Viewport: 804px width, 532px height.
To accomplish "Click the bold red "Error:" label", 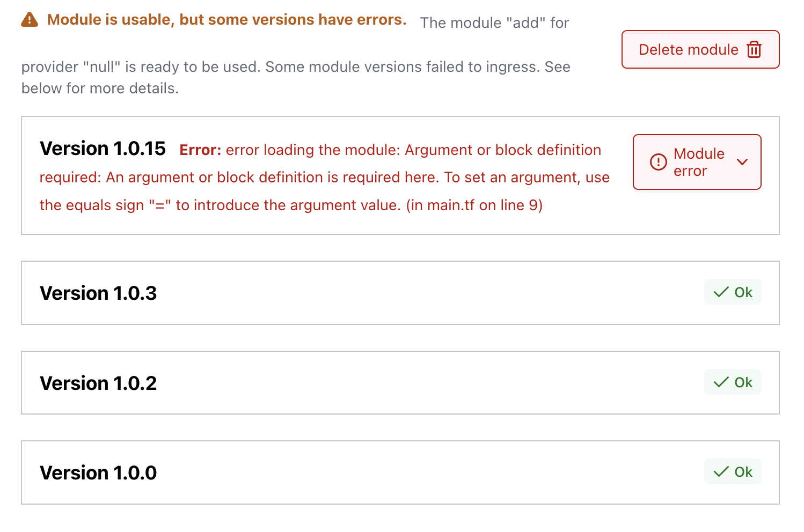I will (200, 150).
